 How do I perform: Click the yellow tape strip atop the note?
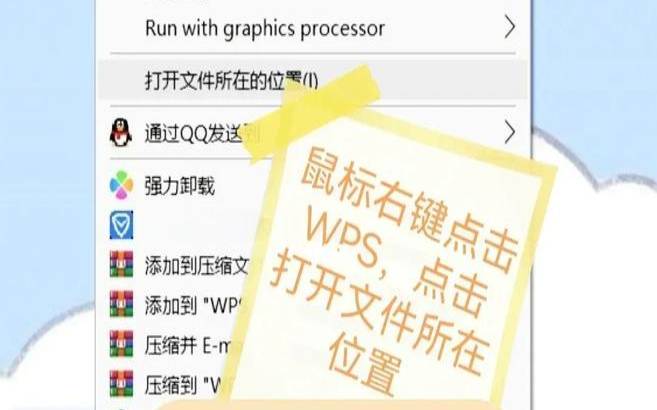(x=312, y=113)
